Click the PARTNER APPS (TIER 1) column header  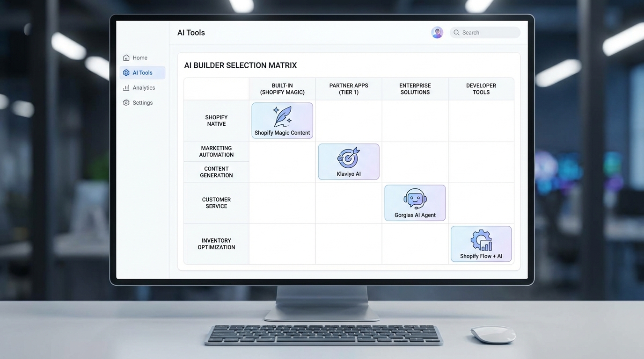coord(348,89)
